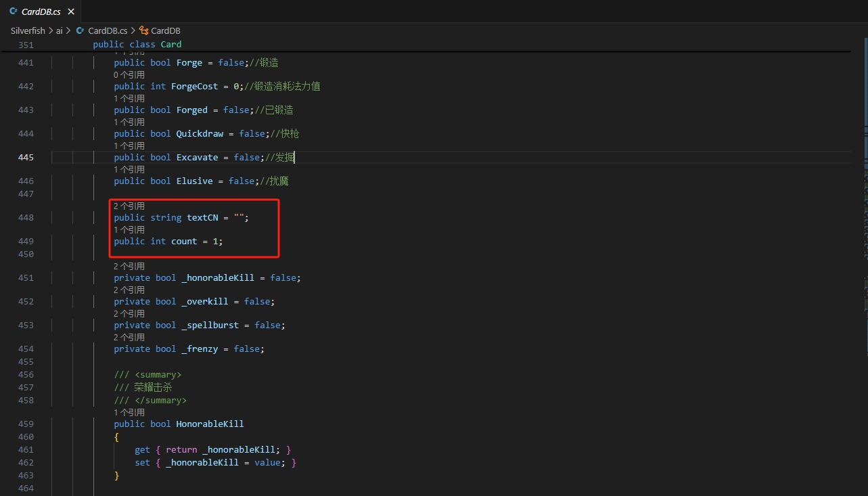The image size is (868, 496).
Task: Click the HonorableKill property name on line 459
Action: (x=210, y=424)
